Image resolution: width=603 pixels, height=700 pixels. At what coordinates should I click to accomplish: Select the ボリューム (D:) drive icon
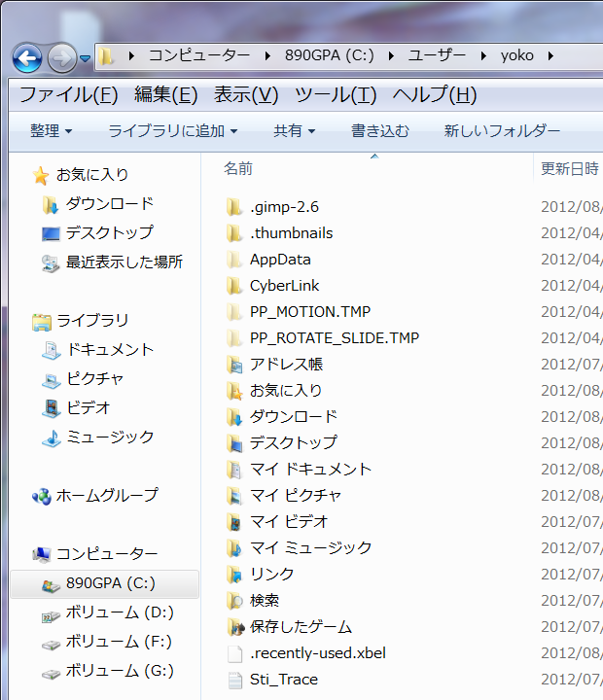[51, 613]
